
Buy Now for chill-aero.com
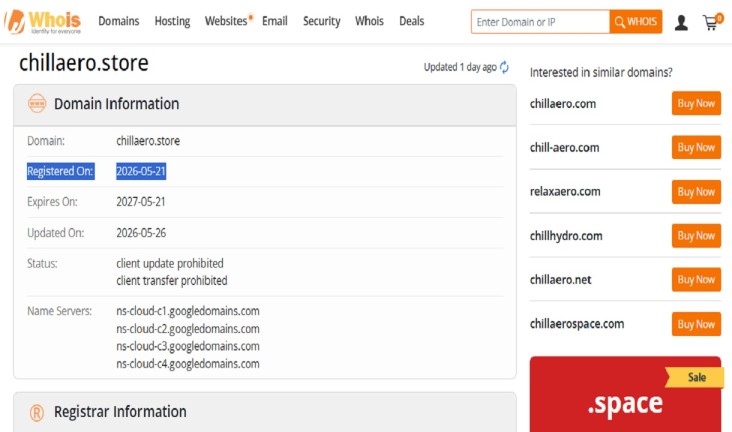tap(696, 147)
